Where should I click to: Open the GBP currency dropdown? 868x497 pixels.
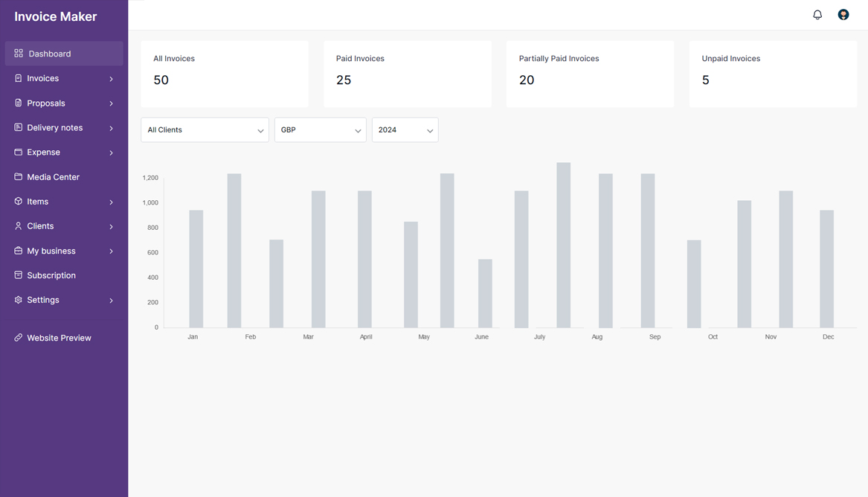[x=320, y=130]
